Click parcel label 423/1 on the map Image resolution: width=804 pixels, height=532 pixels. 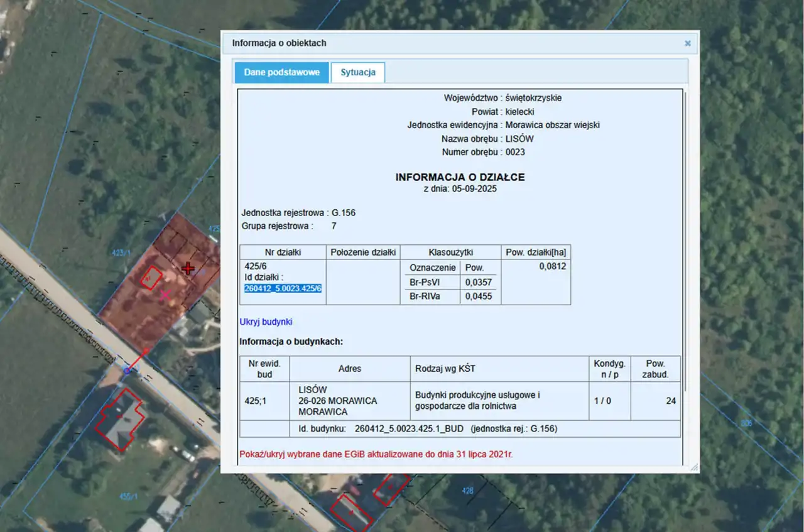pyautogui.click(x=121, y=254)
